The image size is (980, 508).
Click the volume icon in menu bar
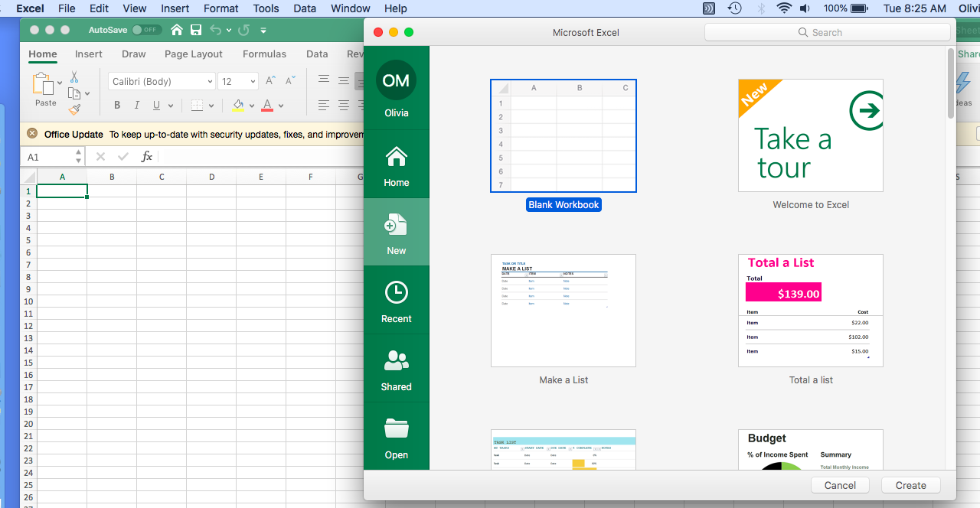pyautogui.click(x=805, y=8)
